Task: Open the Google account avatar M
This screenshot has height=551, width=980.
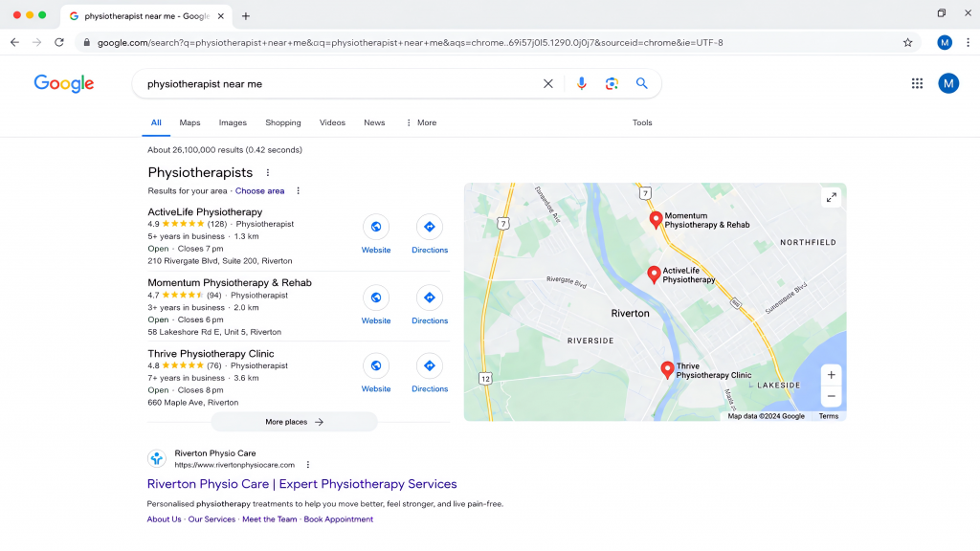Action: pos(948,83)
